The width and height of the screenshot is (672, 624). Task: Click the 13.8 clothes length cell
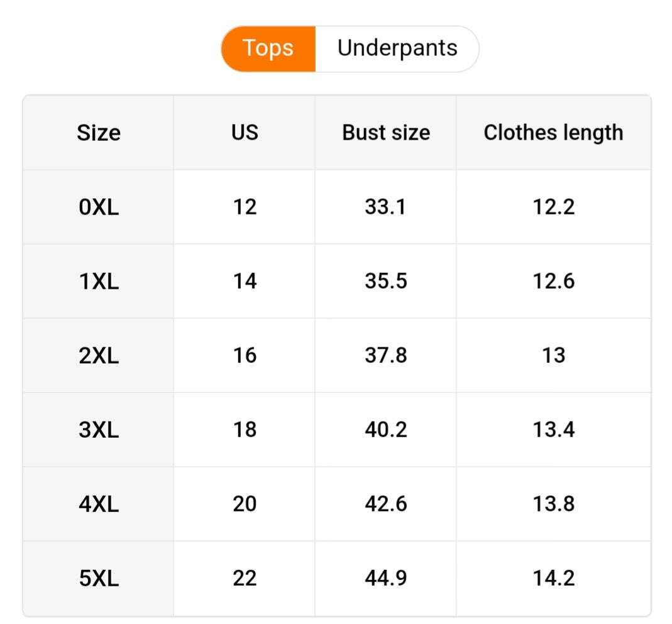coord(553,504)
